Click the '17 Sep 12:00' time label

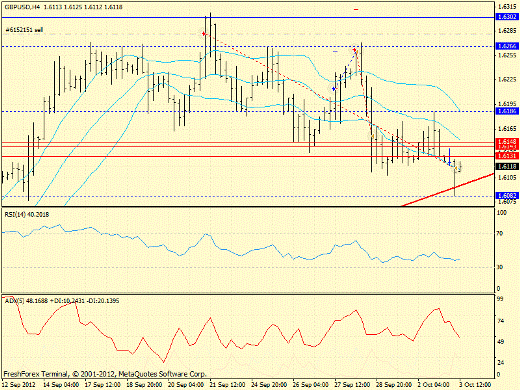tap(103, 384)
